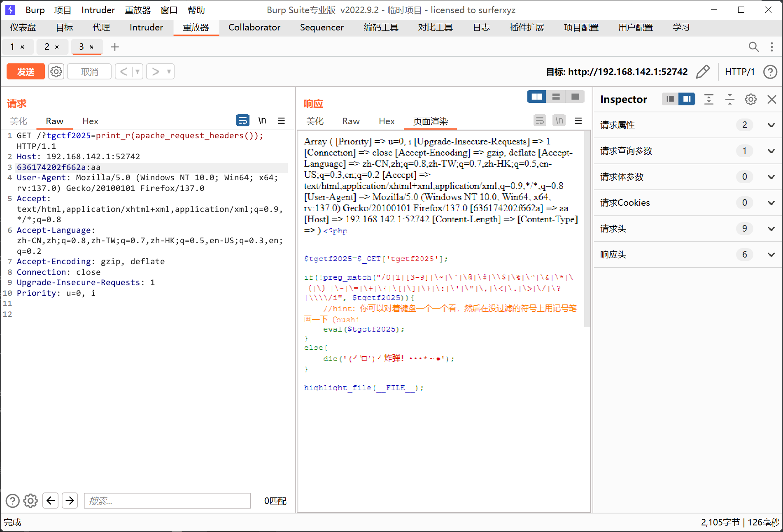Open search help question mark icon
The width and height of the screenshot is (783, 532).
[x=12, y=500]
